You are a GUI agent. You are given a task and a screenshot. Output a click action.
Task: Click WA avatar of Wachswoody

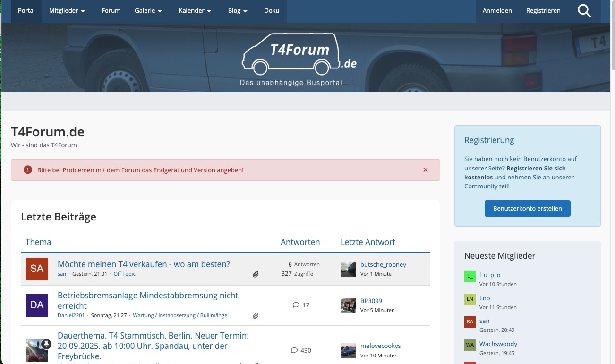click(x=470, y=345)
